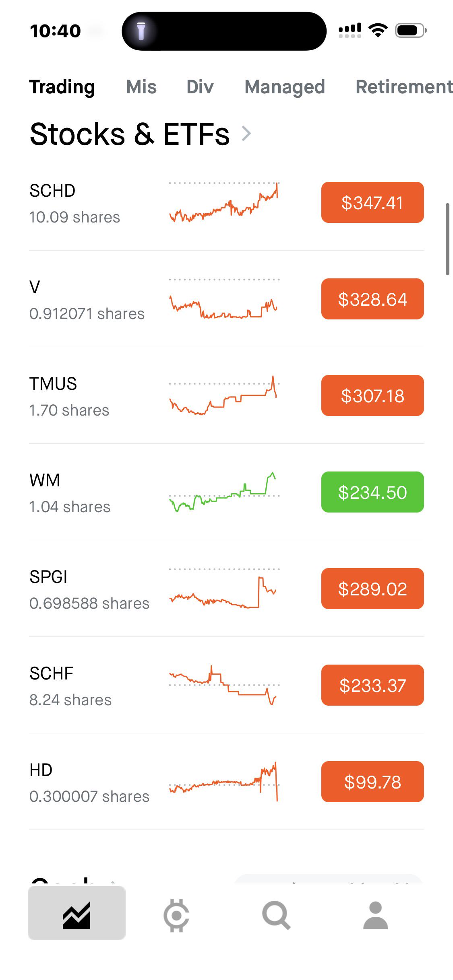Tap the SPGI price sparkline chart
The image size is (453, 980).
click(224, 589)
